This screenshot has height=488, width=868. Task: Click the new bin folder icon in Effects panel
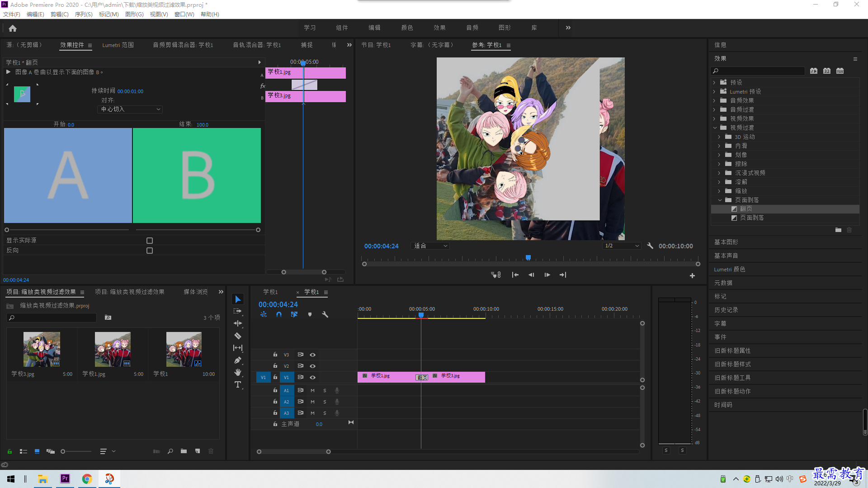838,230
